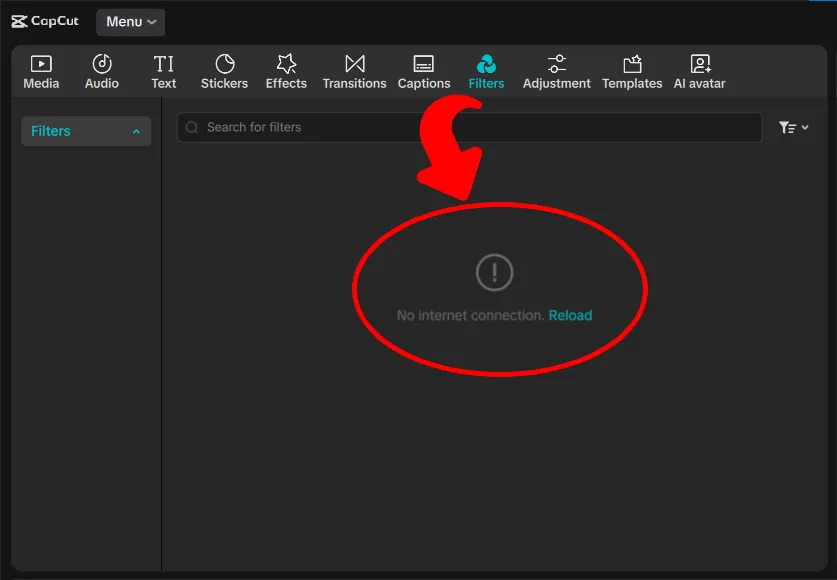Focus the Search for filters field
837x580 pixels.
[470, 127]
